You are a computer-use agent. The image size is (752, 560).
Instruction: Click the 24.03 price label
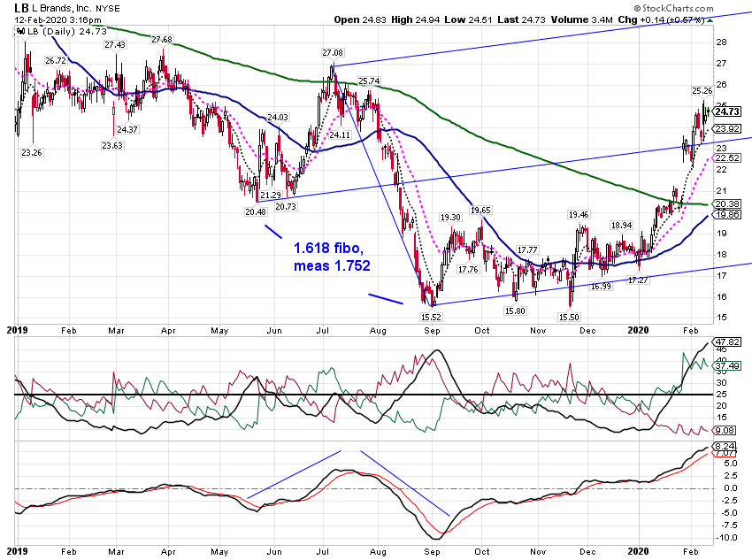tap(278, 118)
